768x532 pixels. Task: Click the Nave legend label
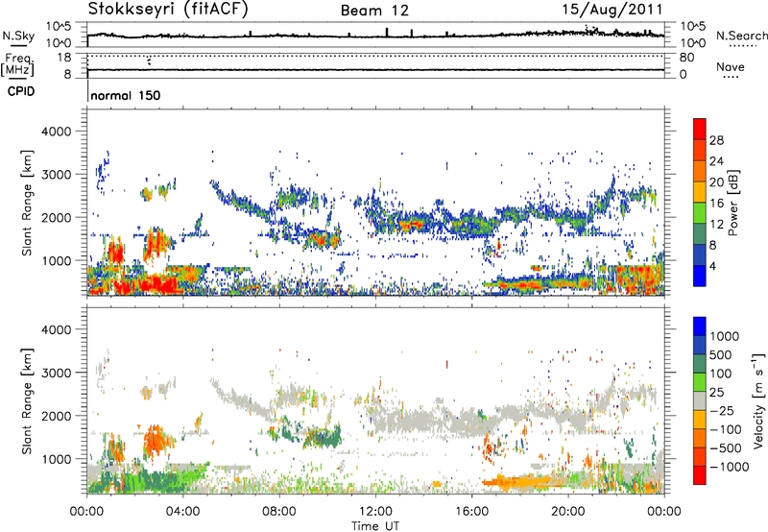point(731,66)
